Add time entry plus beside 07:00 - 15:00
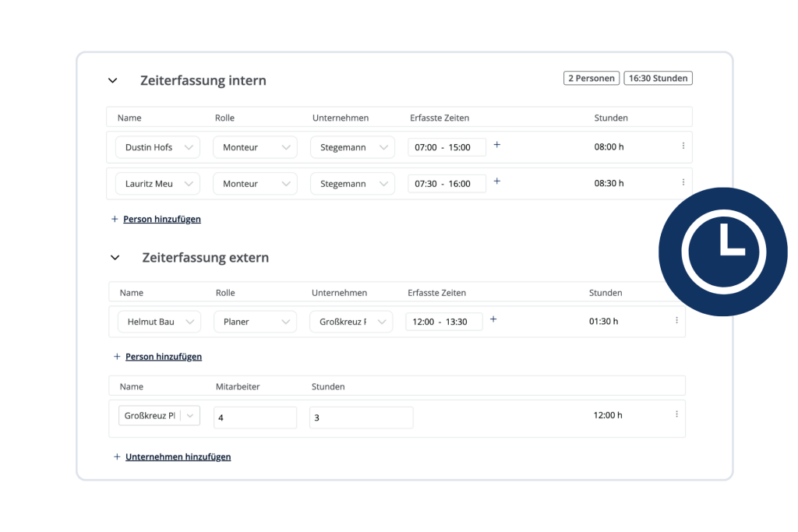Image resolution: width=798 pixels, height=532 pixels. click(x=497, y=145)
